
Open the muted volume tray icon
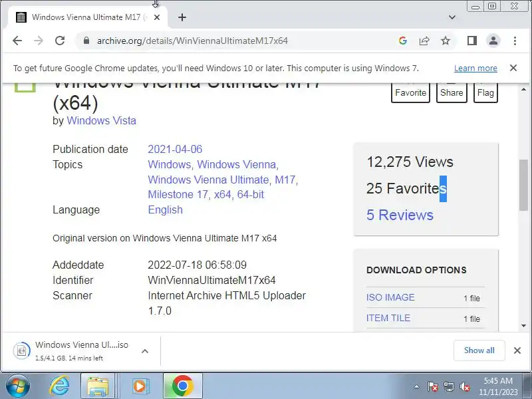[464, 386]
